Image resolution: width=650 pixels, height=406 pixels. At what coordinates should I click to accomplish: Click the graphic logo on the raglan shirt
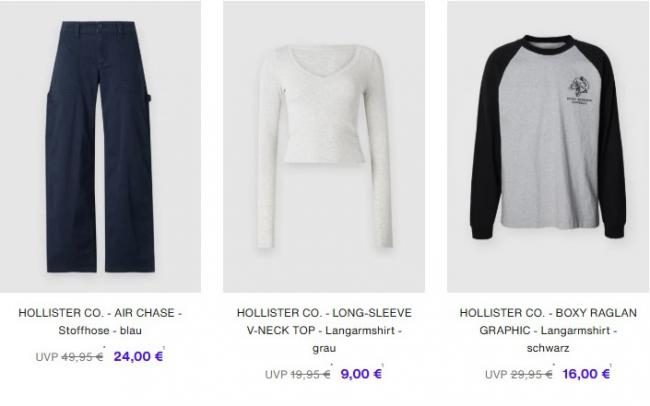point(580,90)
